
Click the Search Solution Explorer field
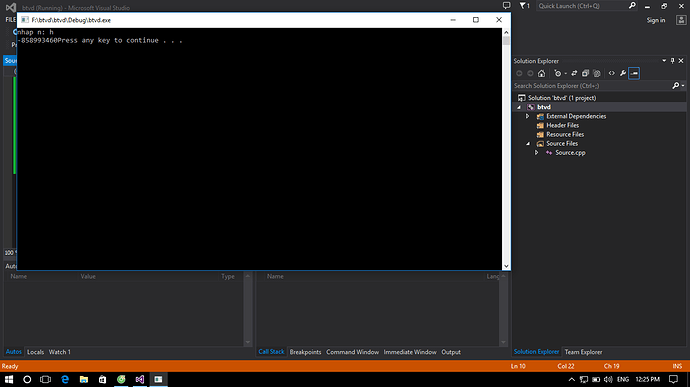[592, 86]
